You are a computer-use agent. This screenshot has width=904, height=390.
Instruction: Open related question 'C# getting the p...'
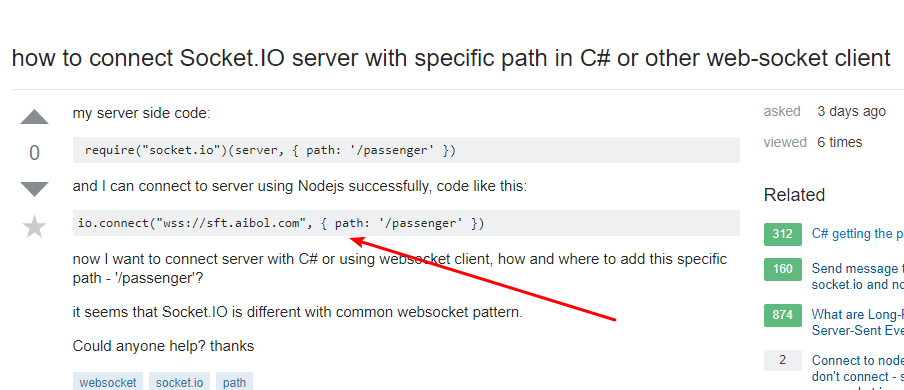857,234
